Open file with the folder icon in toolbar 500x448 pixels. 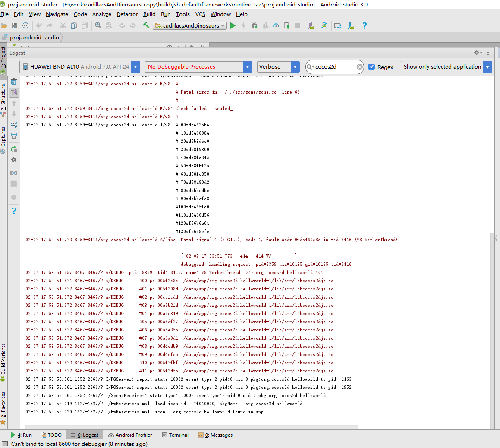coord(4,26)
